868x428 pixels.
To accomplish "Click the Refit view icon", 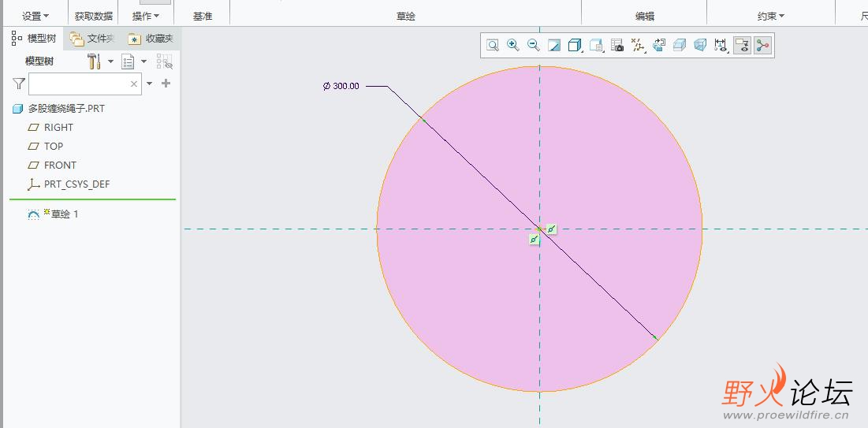I will [492, 46].
